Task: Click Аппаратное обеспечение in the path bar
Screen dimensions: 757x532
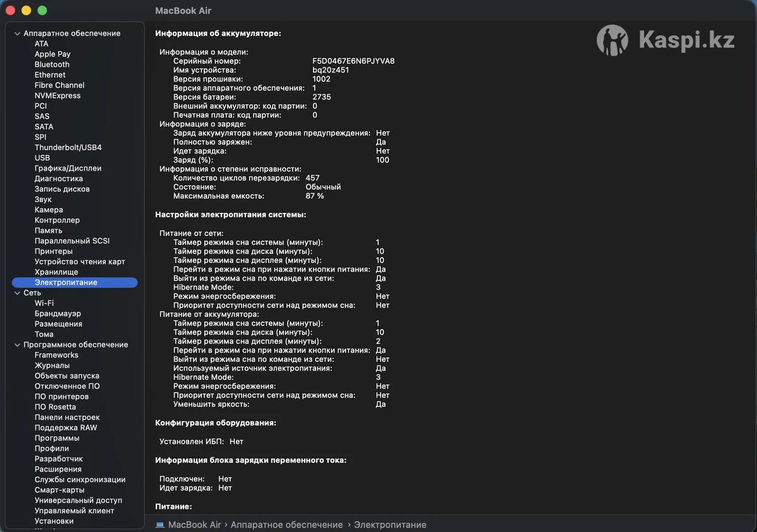Action: pos(286,524)
